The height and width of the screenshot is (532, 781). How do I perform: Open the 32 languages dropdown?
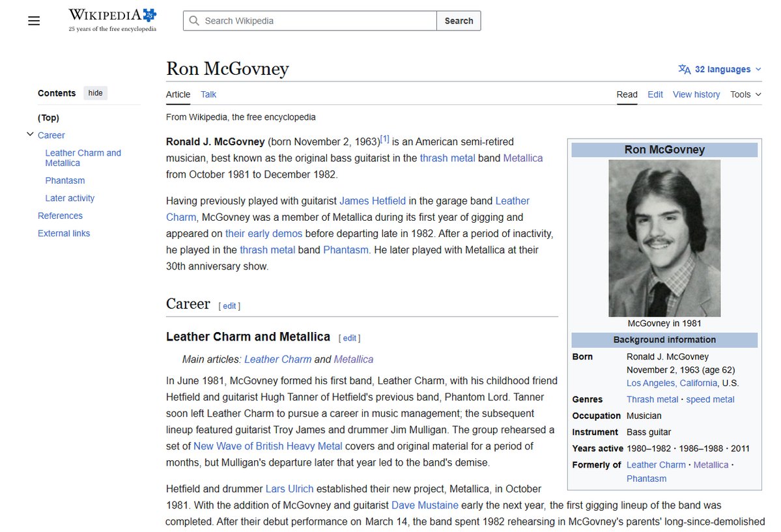(720, 69)
